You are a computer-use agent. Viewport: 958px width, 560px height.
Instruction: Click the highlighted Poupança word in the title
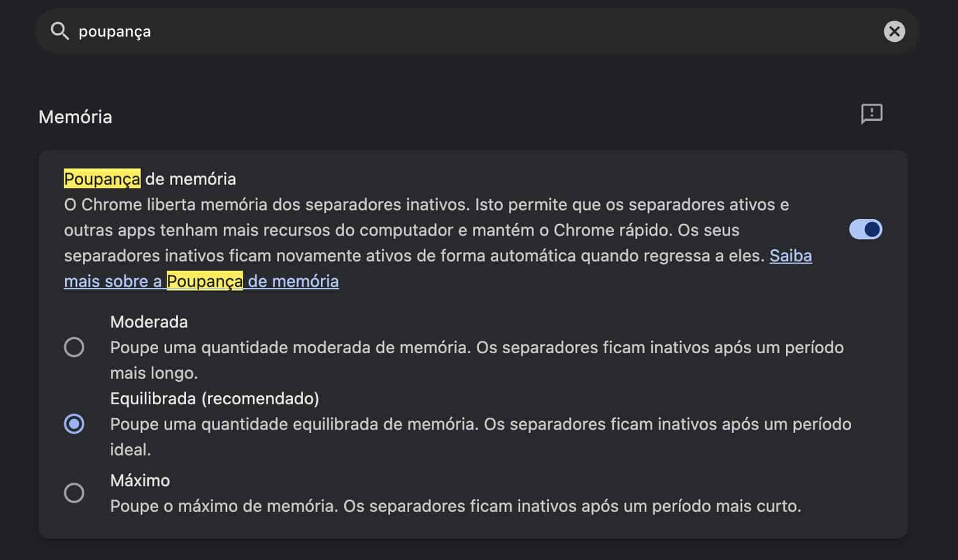click(102, 179)
